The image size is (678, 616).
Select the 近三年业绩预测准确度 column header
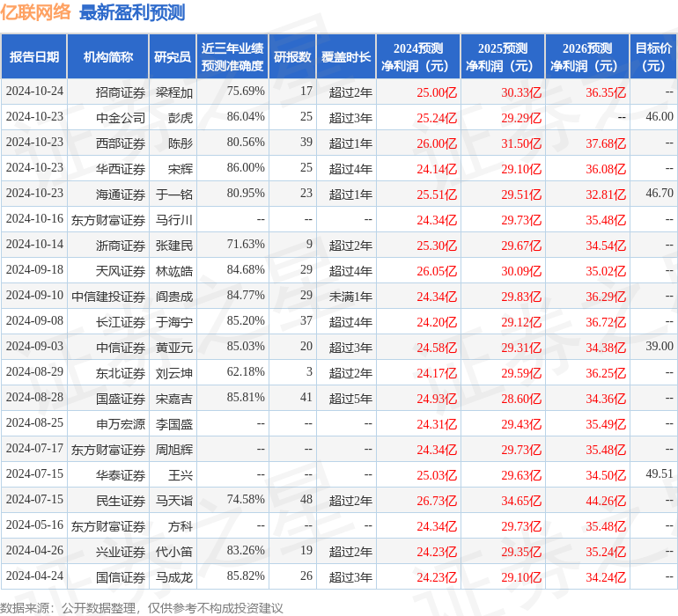tap(232, 56)
